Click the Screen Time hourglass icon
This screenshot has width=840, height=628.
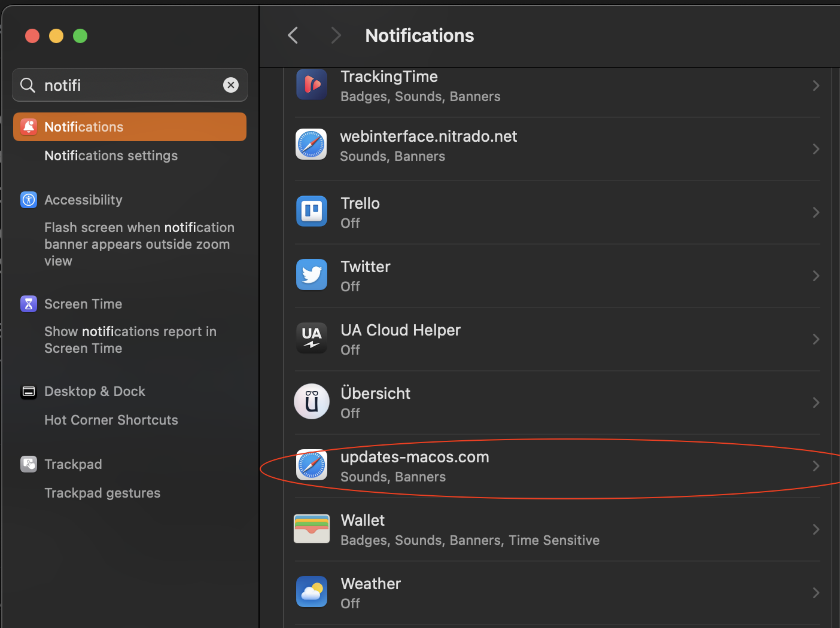(x=29, y=304)
